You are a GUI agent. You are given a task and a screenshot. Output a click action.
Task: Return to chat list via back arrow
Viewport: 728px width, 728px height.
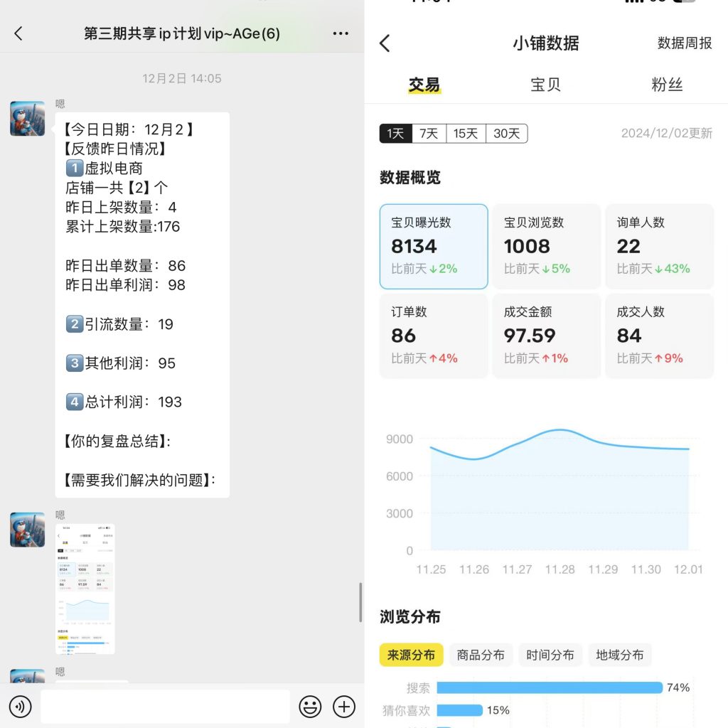pyautogui.click(x=18, y=33)
